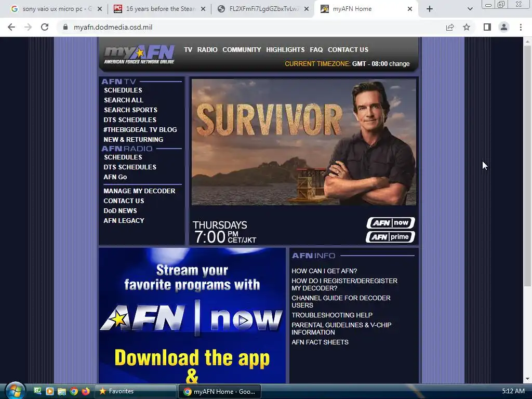Select myAFN Home taskbar button
This screenshot has height=399, width=532.
[x=220, y=391]
